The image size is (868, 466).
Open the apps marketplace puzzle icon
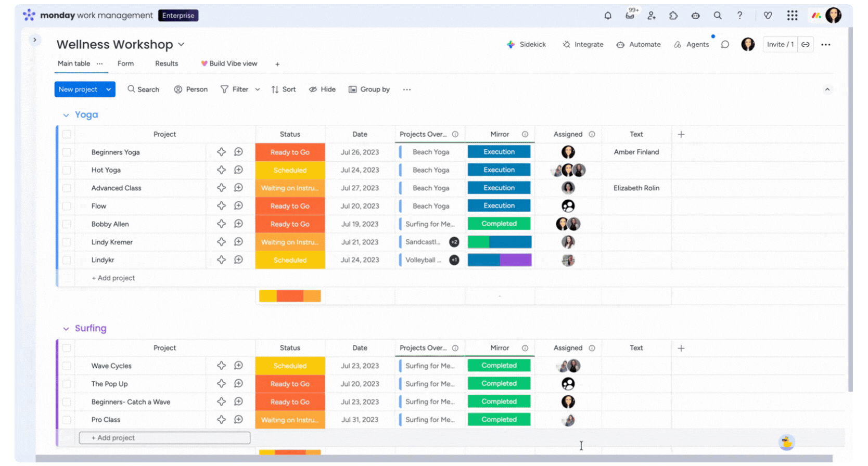(x=673, y=16)
